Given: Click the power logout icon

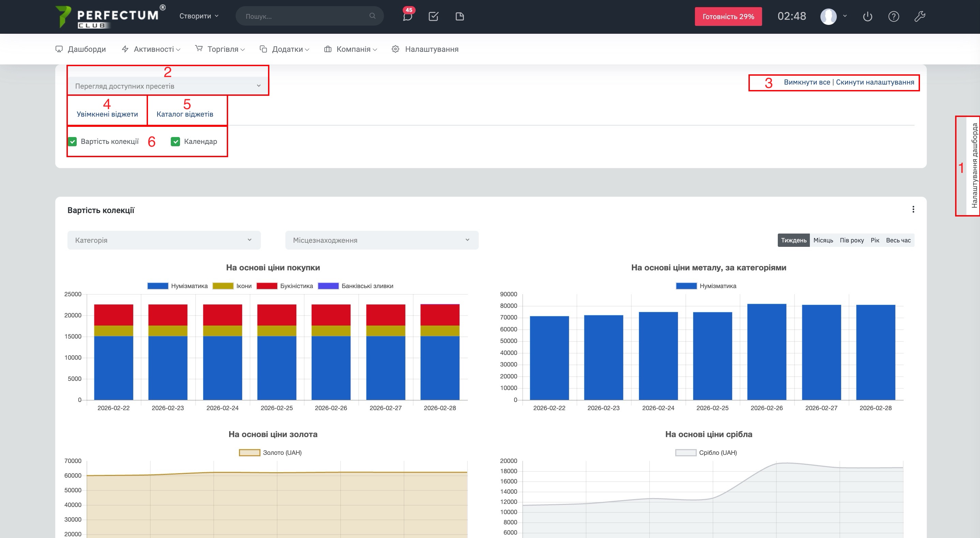Looking at the screenshot, I should (x=867, y=16).
